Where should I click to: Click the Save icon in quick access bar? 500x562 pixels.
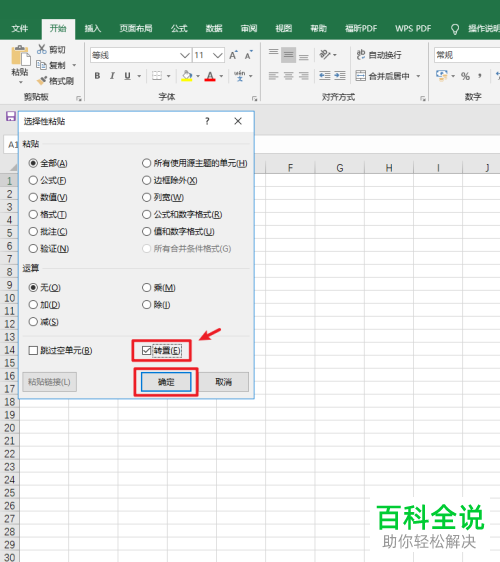click(x=11, y=116)
